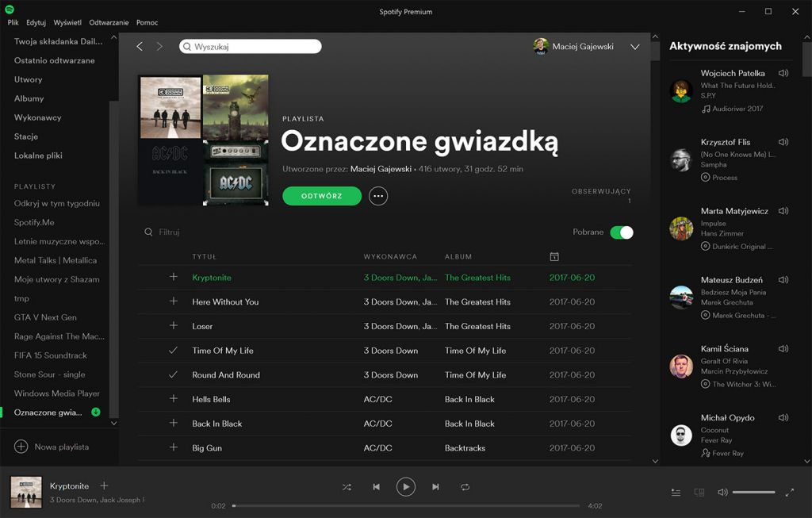
Task: Open Lokalne pliki in sidebar
Action: click(x=38, y=155)
